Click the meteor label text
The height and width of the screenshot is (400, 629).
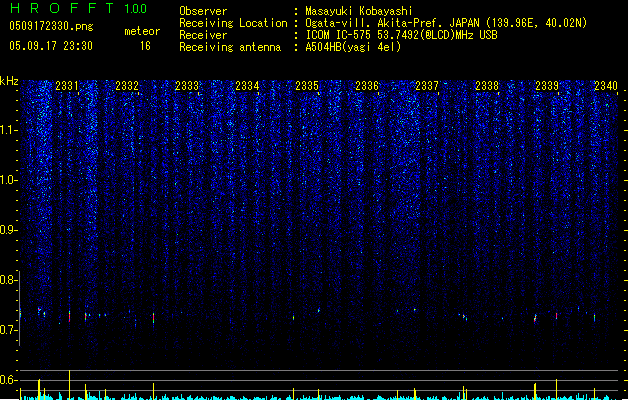(x=142, y=31)
